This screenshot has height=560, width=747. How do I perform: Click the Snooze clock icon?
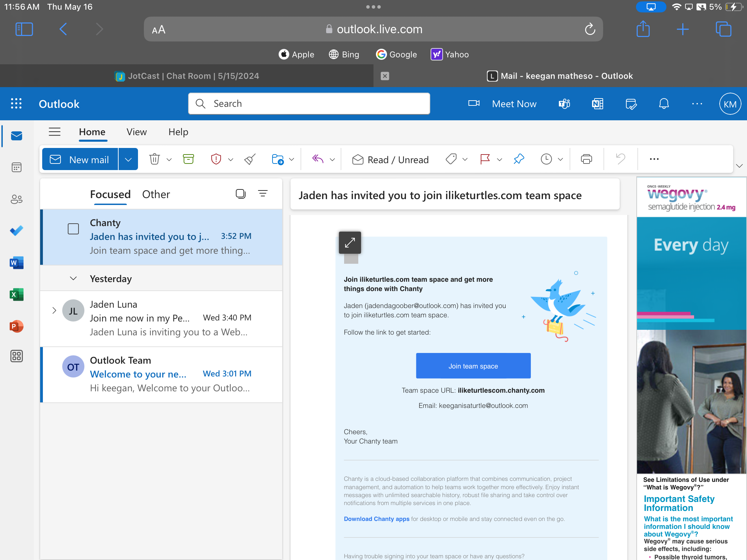click(546, 159)
